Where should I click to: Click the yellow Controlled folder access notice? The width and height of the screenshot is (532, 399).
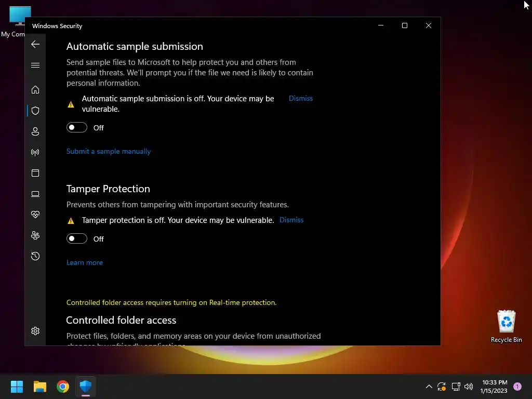tap(171, 303)
